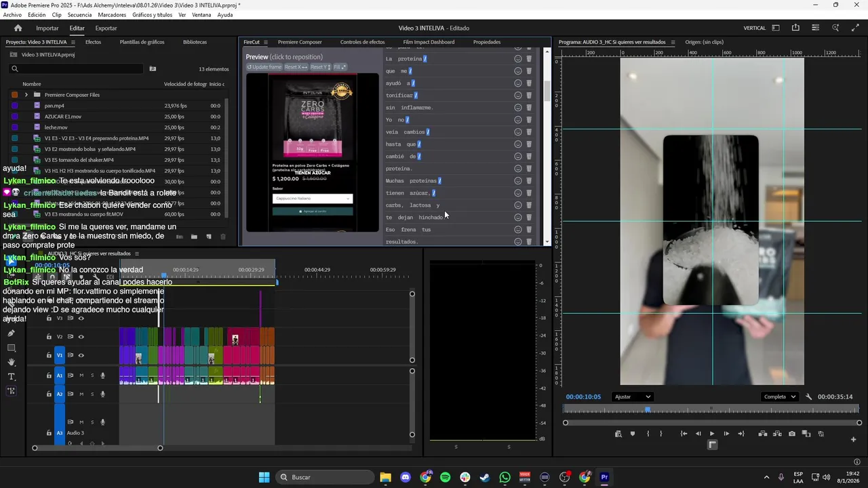868x488 pixels.
Task: Open the Gráficos y títulos menu
Action: click(152, 15)
